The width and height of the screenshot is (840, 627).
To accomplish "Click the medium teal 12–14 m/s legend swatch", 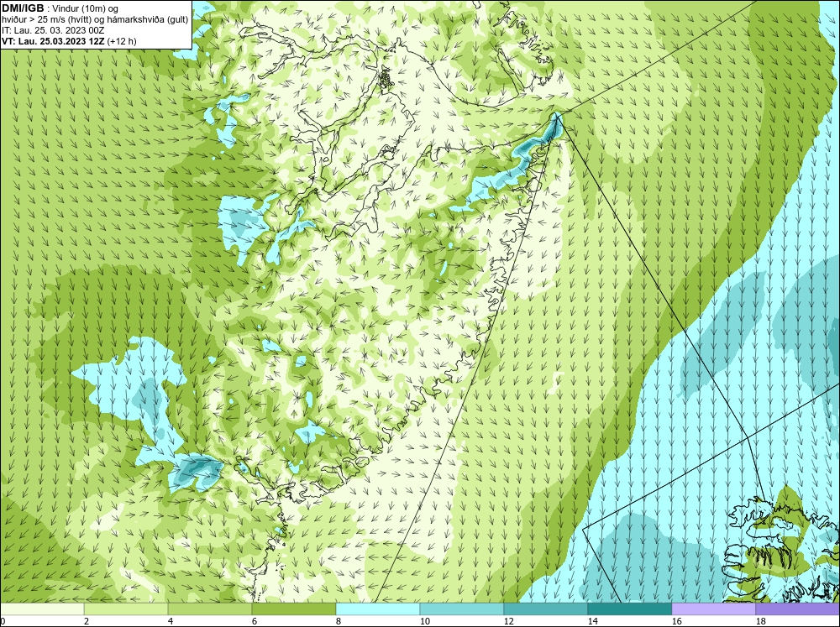I will click(545, 609).
